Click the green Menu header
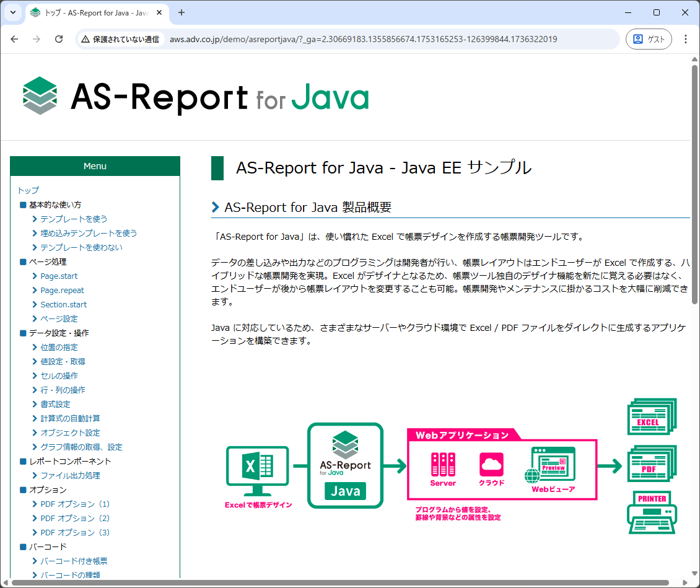The width and height of the screenshot is (700, 588). point(95,166)
